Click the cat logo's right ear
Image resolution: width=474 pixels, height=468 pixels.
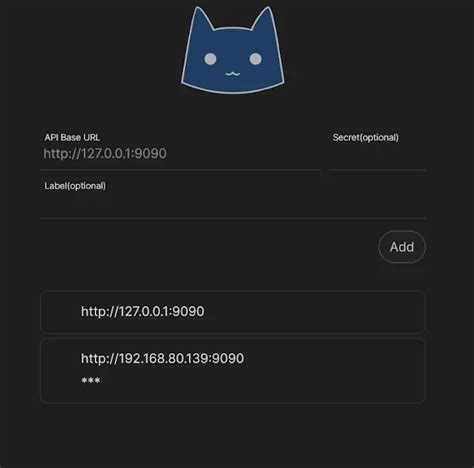click(266, 20)
